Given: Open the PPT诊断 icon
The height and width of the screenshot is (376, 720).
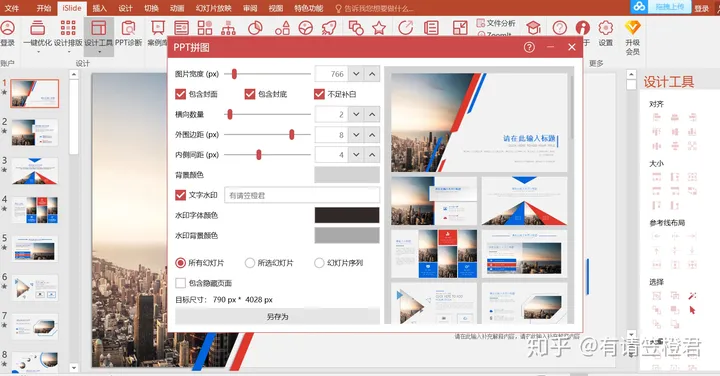Looking at the screenshot, I should click(128, 28).
